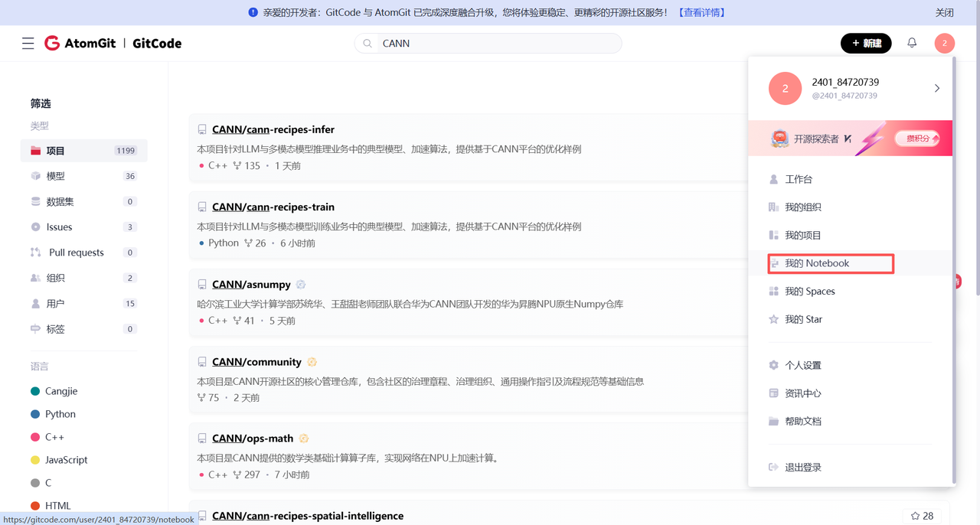The height and width of the screenshot is (525, 980).
Task: Select Cangjie language filter
Action: pyautogui.click(x=54, y=391)
